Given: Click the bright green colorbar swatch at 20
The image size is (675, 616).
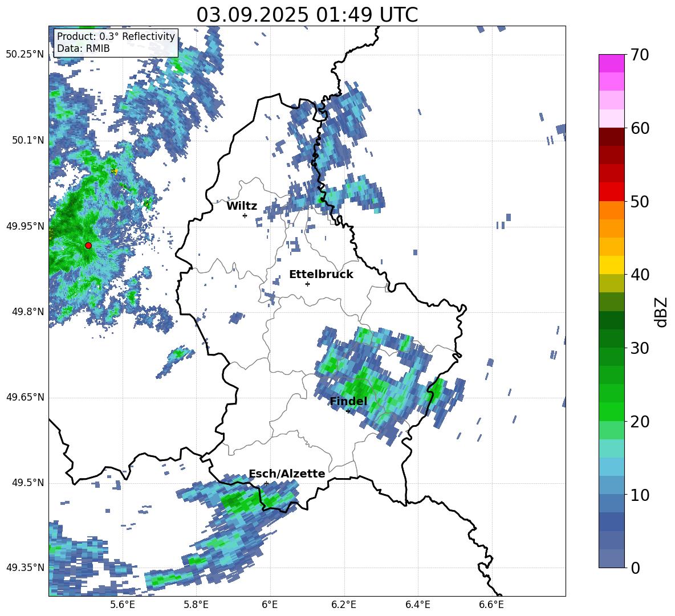Looking at the screenshot, I should click(611, 412).
